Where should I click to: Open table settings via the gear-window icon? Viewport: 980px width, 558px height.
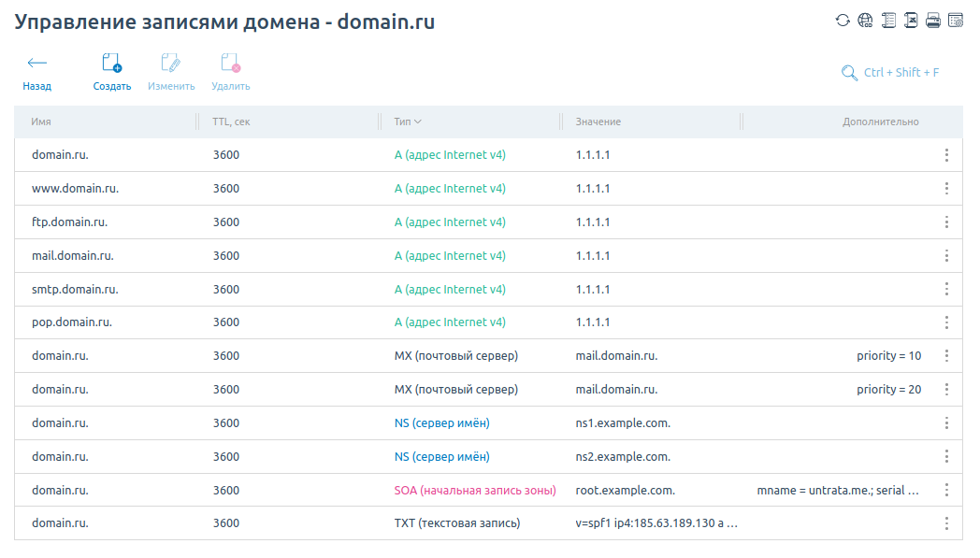click(x=955, y=21)
